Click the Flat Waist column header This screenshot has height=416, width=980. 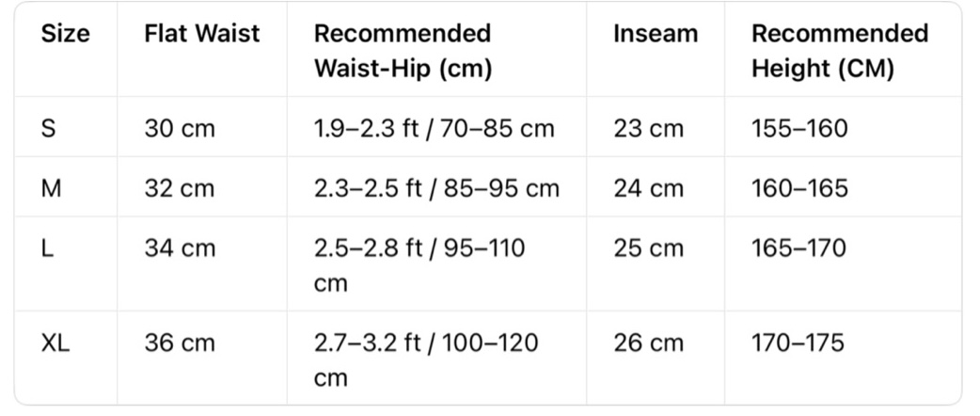coord(201,35)
